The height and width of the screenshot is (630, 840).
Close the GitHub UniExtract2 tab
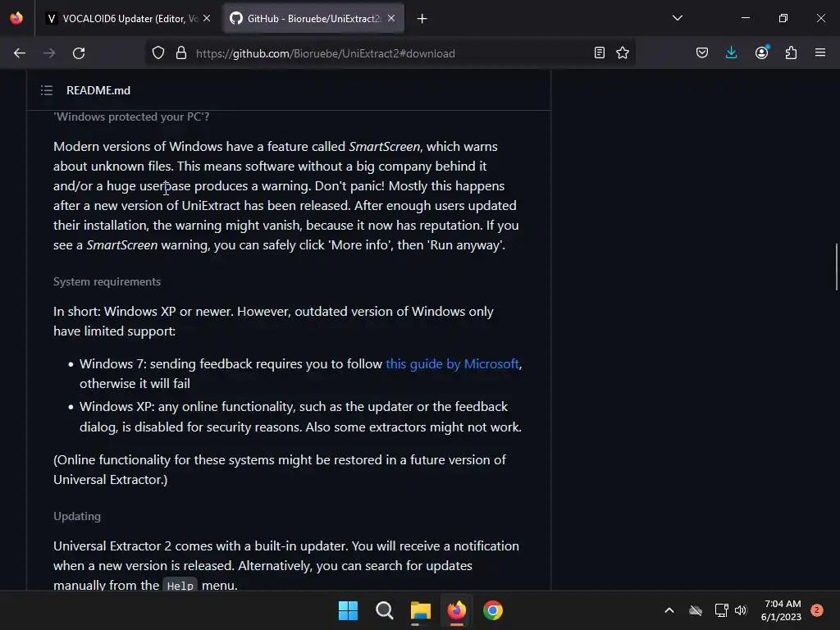click(x=391, y=18)
